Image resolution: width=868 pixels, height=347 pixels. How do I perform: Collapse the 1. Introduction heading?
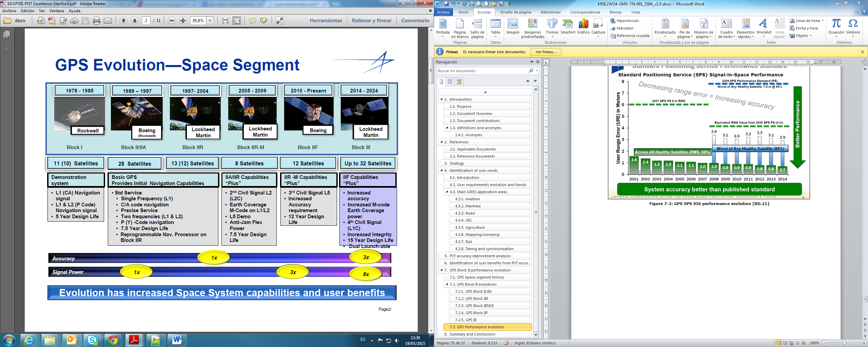[441, 99]
